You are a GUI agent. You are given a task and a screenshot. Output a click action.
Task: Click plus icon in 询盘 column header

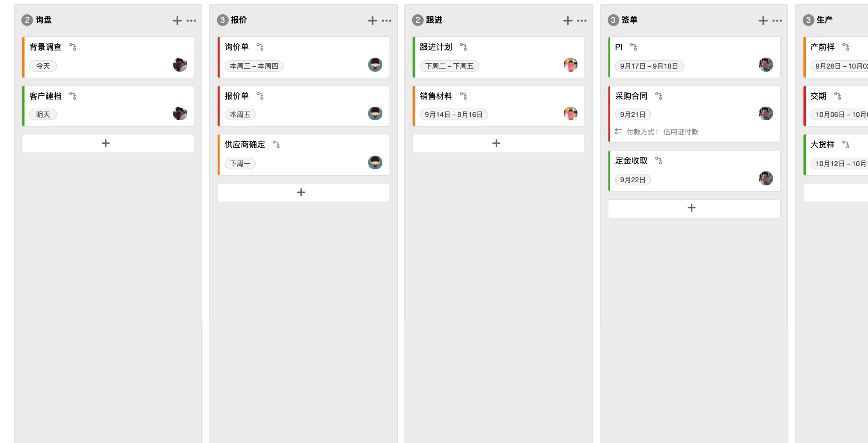click(x=177, y=20)
